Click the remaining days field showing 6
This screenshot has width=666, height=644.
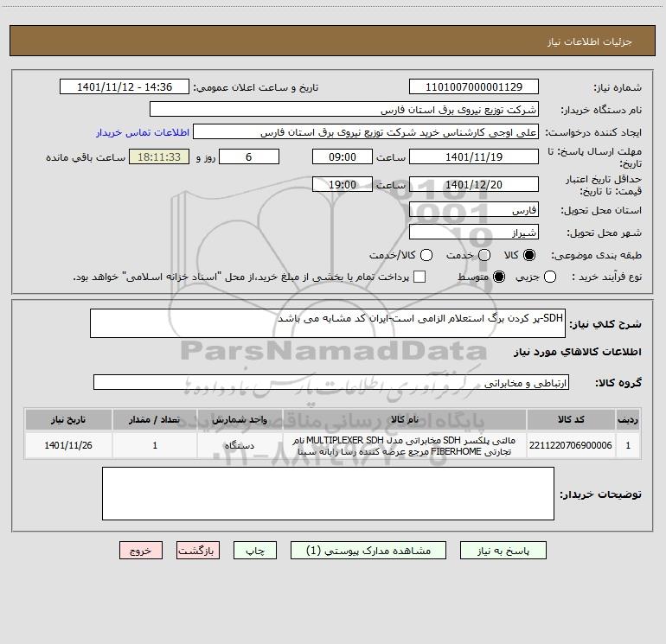pyautogui.click(x=249, y=157)
